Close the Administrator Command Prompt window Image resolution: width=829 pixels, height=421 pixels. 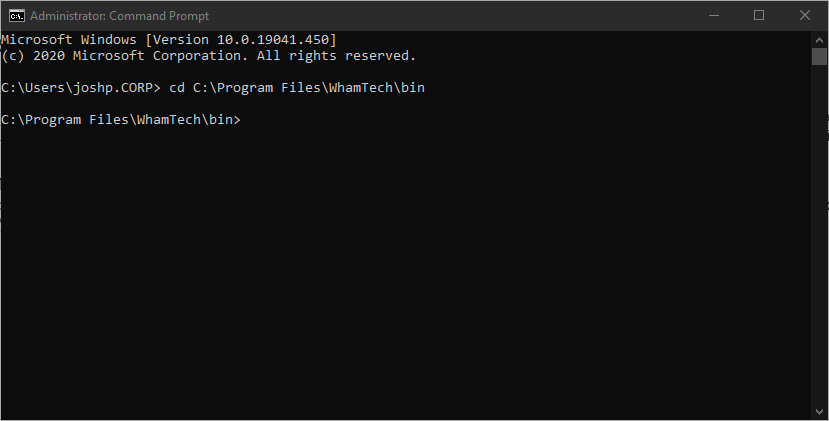(805, 15)
